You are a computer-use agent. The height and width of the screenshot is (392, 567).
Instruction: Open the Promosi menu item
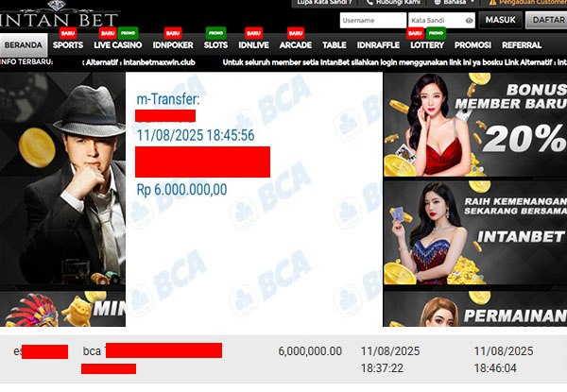pos(472,45)
